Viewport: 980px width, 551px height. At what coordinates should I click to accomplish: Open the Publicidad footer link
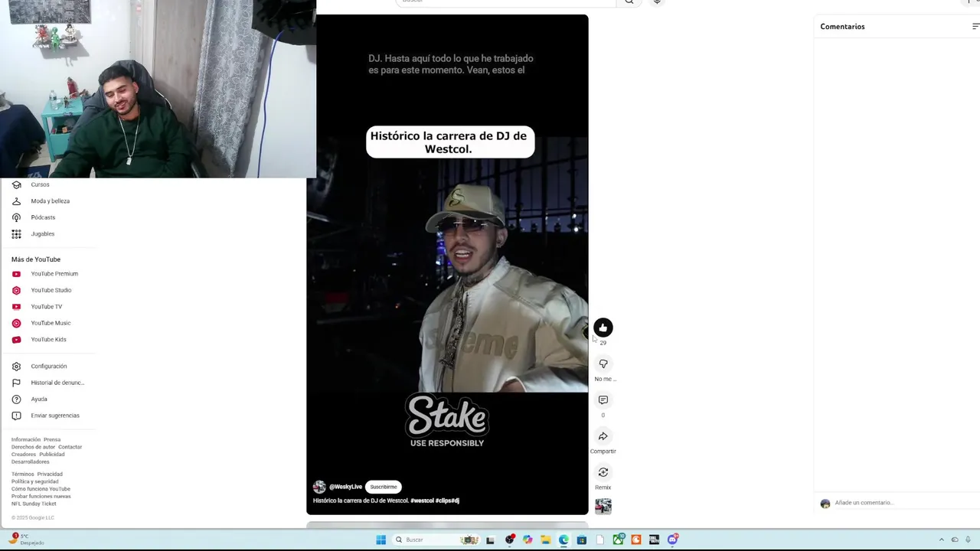pos(52,455)
